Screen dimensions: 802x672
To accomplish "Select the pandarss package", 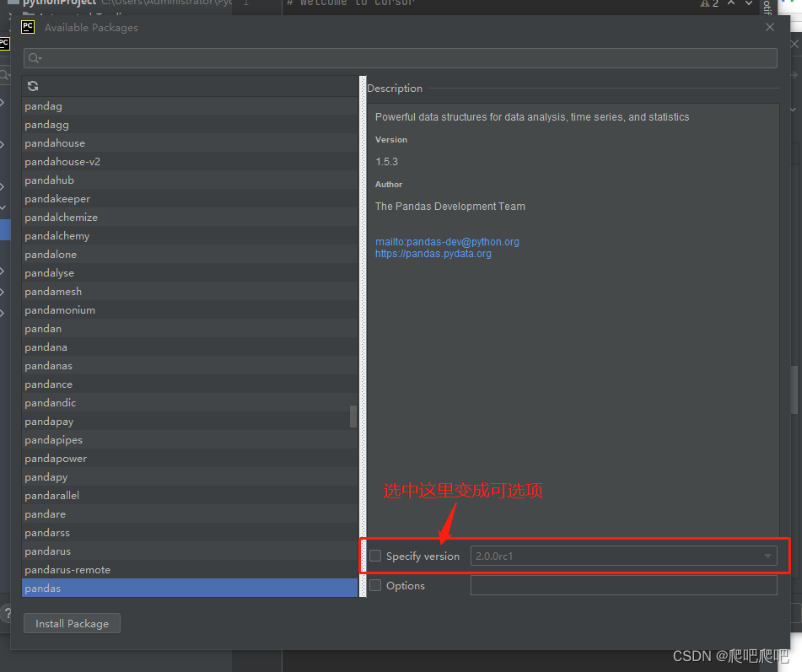I will pyautogui.click(x=190, y=533).
